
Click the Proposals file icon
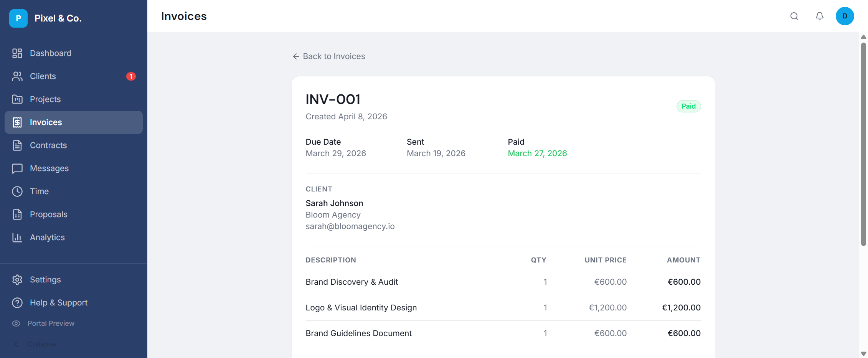pos(17,214)
